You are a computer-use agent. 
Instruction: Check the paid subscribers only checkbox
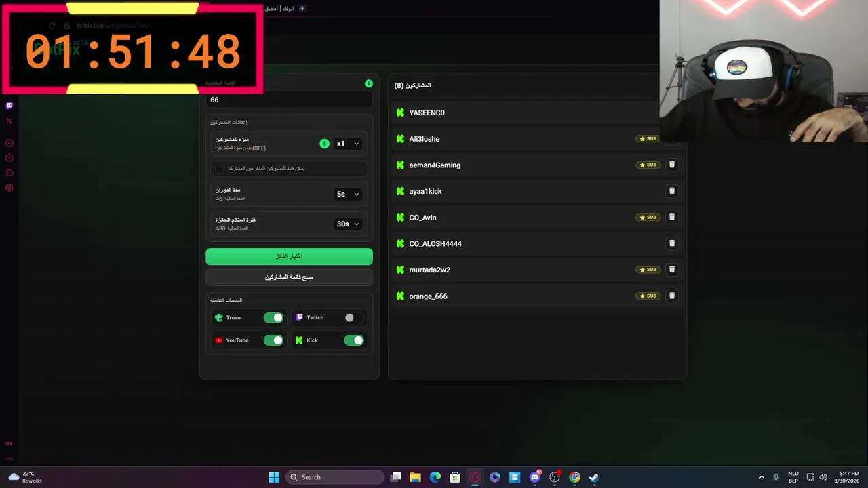(x=220, y=168)
